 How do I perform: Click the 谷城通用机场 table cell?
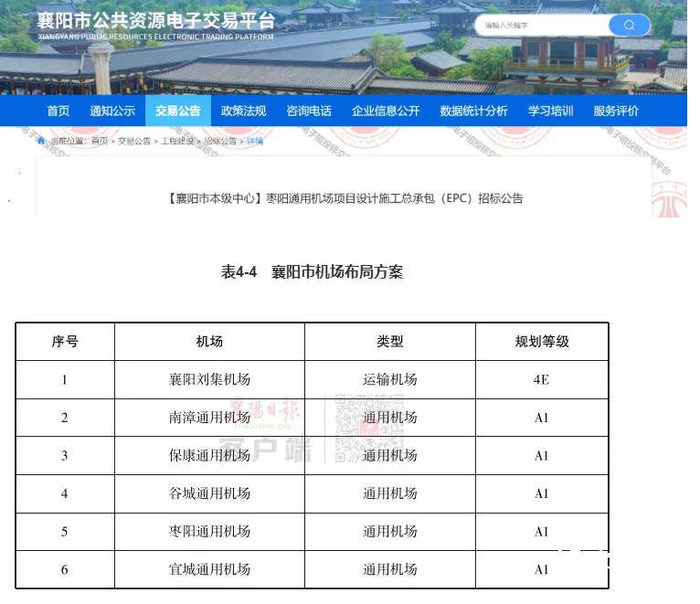[x=209, y=493]
